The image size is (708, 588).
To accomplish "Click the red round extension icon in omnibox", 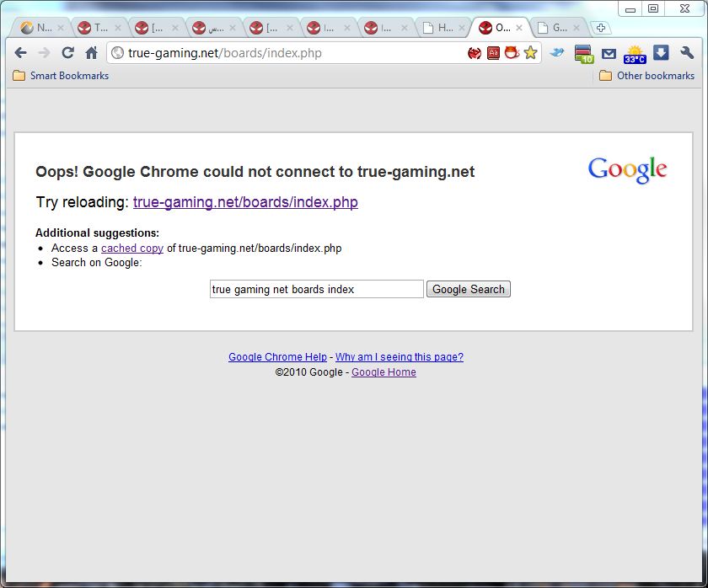I will [x=475, y=53].
